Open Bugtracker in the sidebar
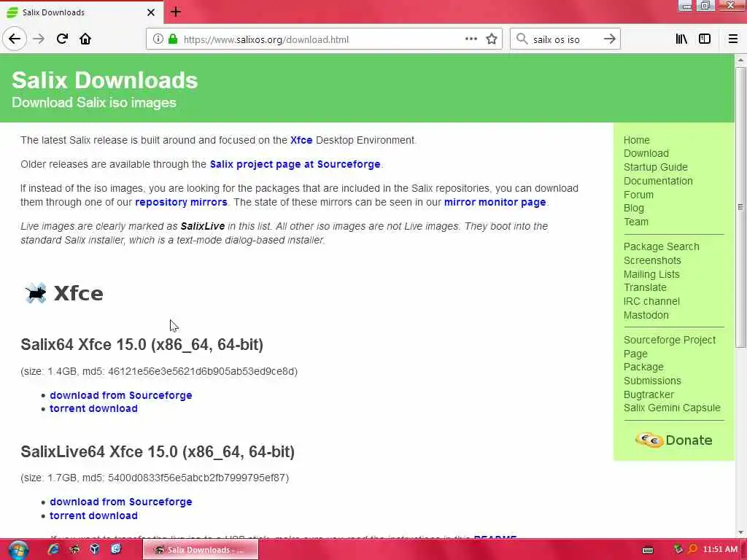The height and width of the screenshot is (560, 747). click(x=649, y=394)
